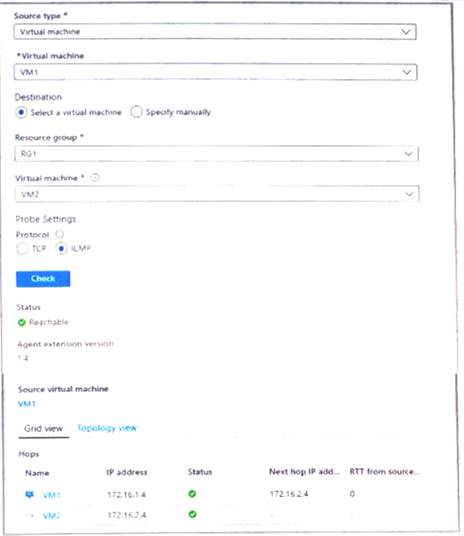Expand the source Virtual machine VM1 dropdown

215,72
